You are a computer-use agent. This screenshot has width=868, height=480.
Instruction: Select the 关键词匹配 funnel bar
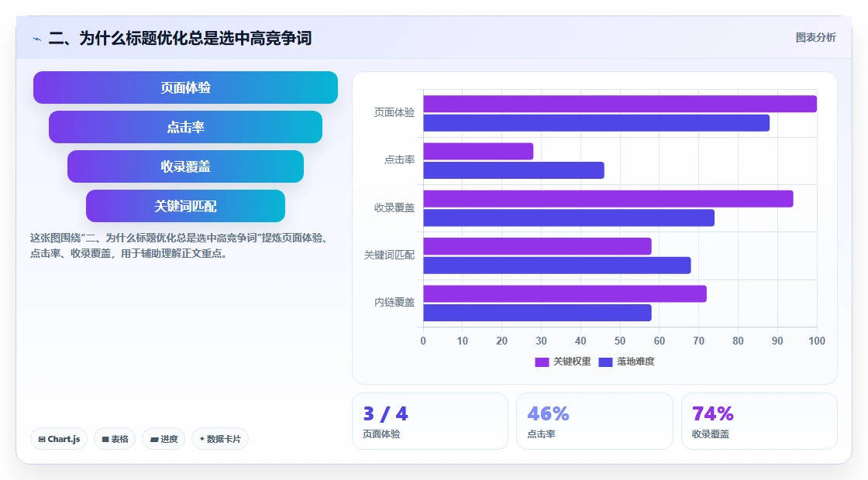185,206
